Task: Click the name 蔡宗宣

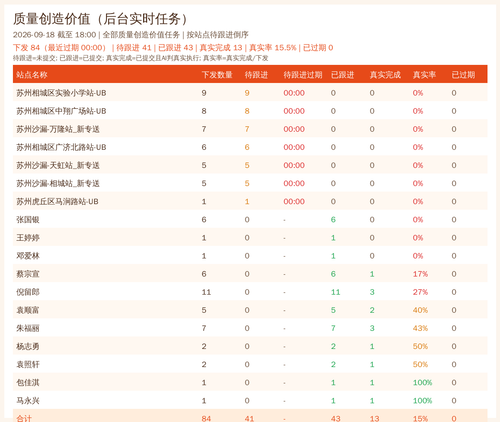Action: [x=28, y=274]
